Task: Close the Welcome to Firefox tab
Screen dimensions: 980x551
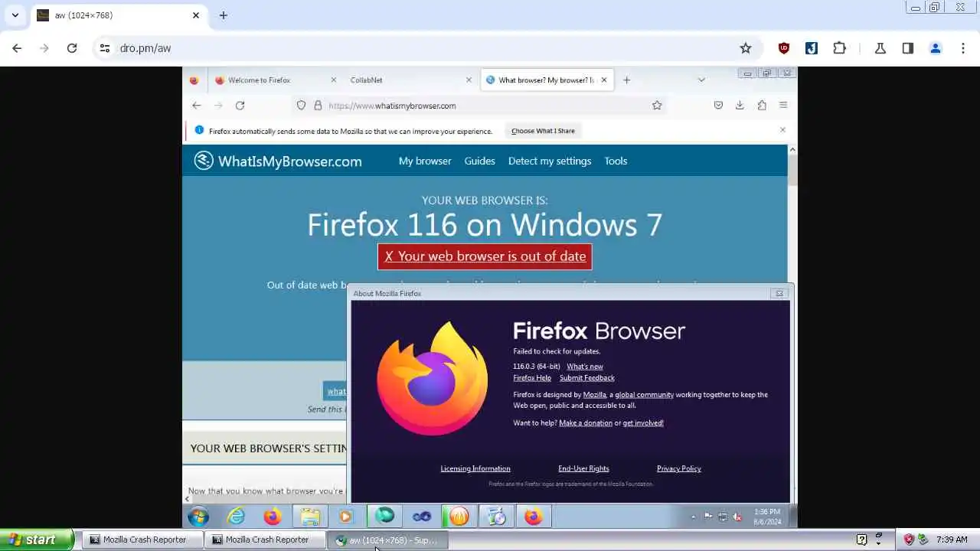Action: coord(333,80)
